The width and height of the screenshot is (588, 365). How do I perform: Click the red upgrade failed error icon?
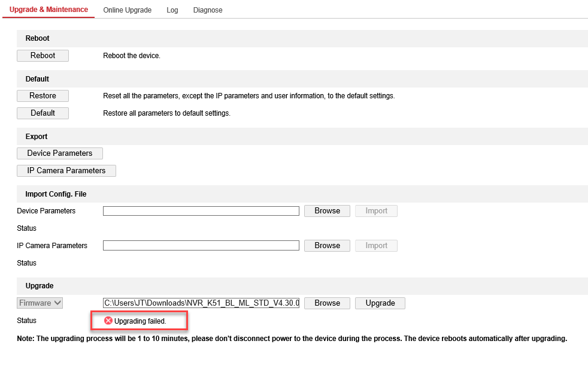108,321
